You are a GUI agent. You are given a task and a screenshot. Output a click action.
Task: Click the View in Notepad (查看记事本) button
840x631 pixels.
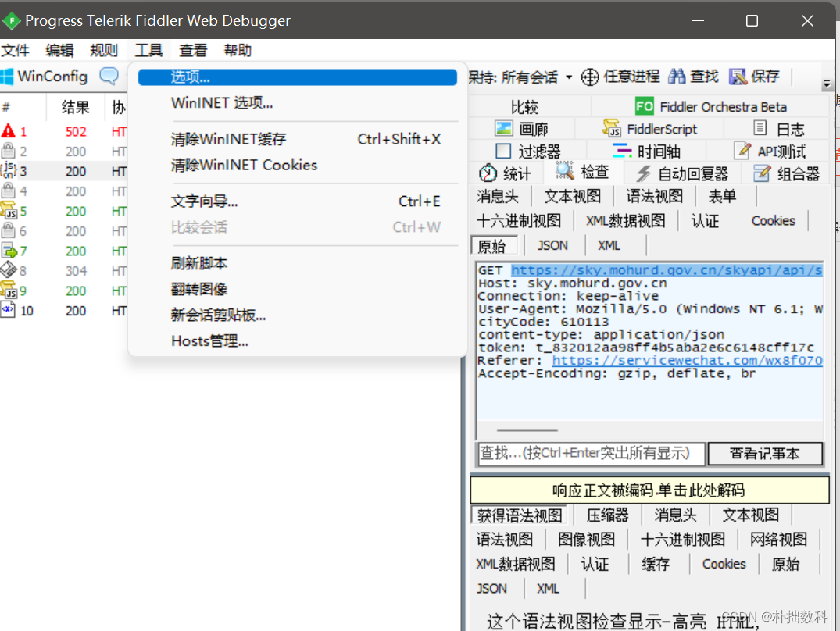(x=765, y=454)
